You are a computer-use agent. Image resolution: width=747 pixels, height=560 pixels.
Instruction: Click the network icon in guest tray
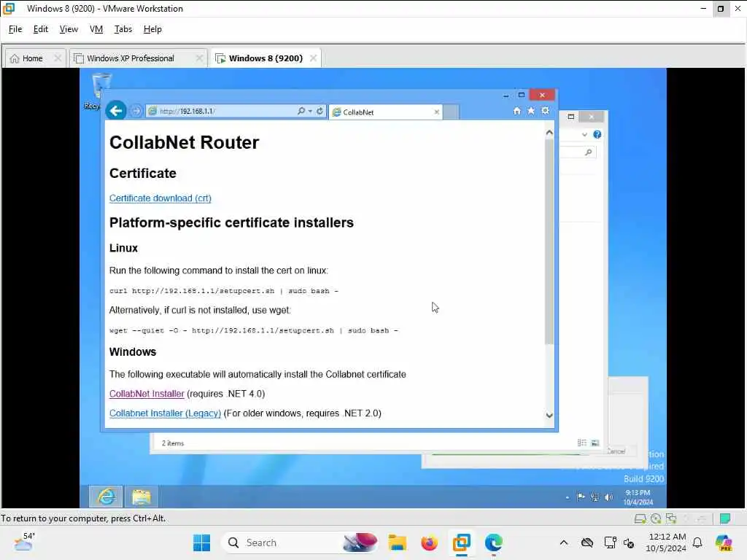595,497
